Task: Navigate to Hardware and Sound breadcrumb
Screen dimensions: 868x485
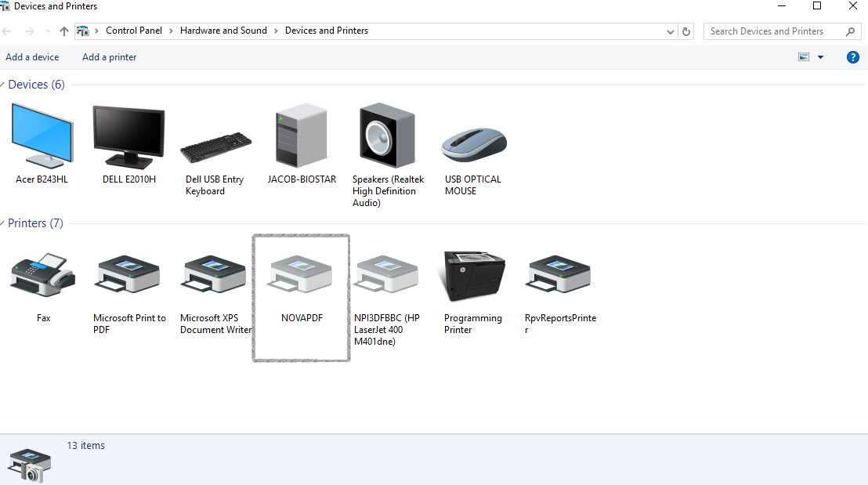Action: pyautogui.click(x=223, y=31)
